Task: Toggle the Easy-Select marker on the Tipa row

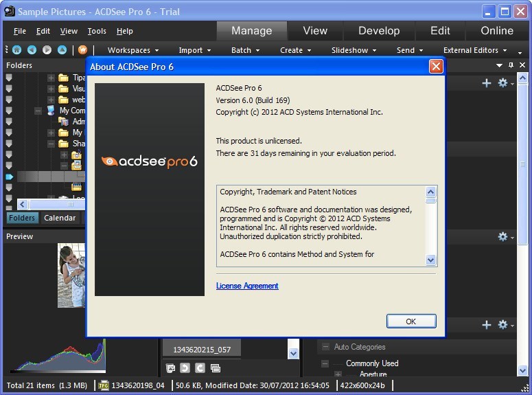Action: pos(9,78)
